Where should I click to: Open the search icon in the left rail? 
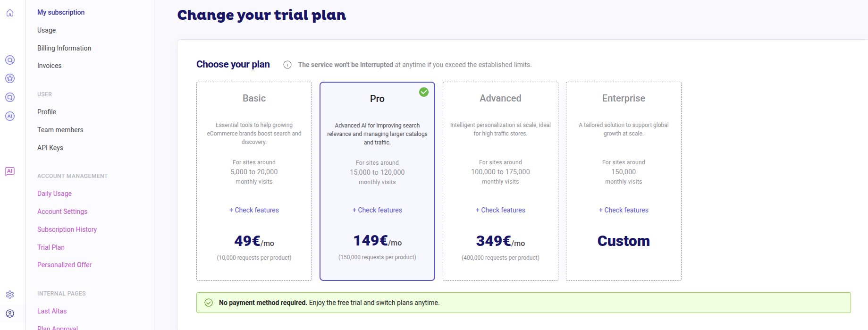10,60
